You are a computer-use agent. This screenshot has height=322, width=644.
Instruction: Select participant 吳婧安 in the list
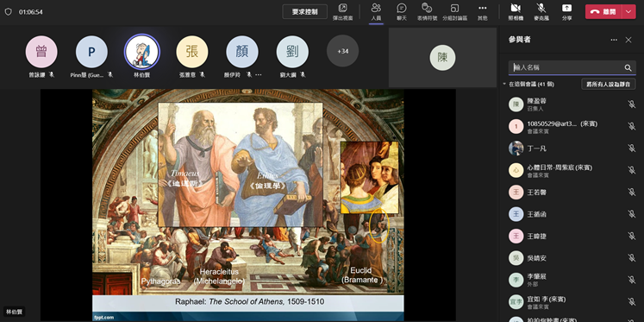click(571, 258)
